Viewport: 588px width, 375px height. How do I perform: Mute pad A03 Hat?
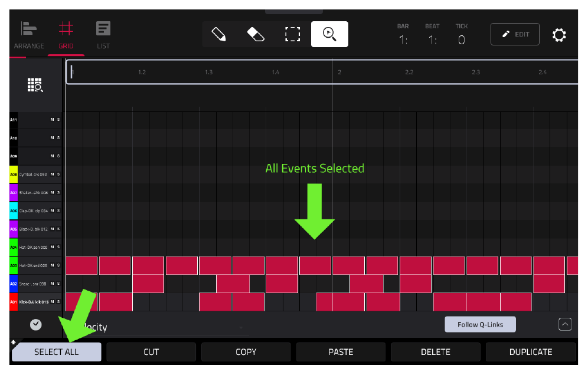tap(52, 265)
